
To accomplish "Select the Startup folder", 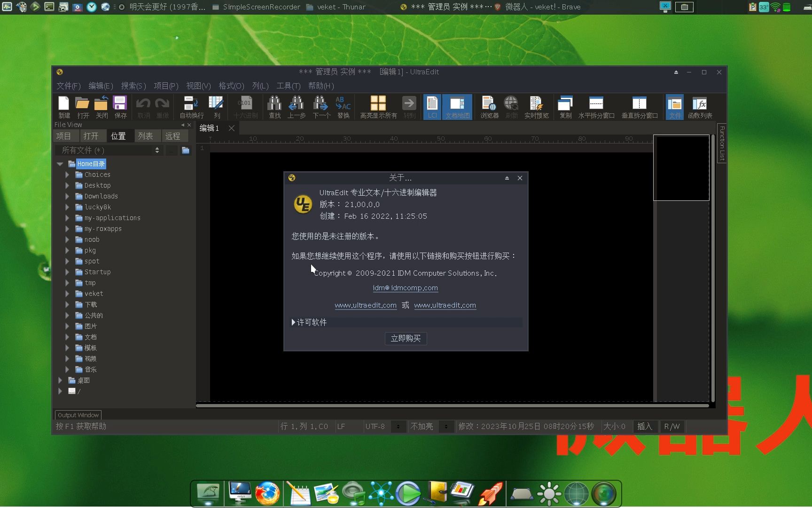I will click(x=97, y=272).
